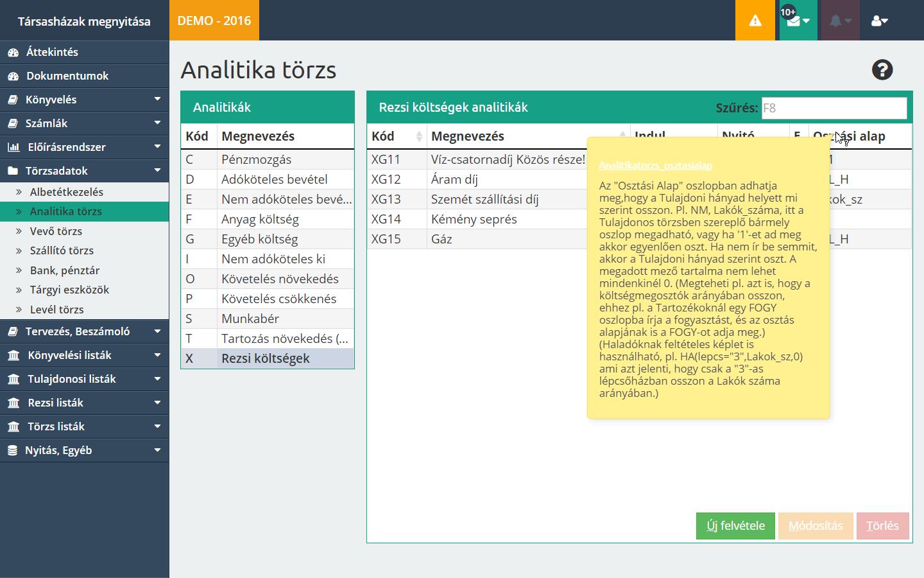Screen dimensions: 924x578
Task: Expand the Rezsi listák menu
Action: coord(157,403)
